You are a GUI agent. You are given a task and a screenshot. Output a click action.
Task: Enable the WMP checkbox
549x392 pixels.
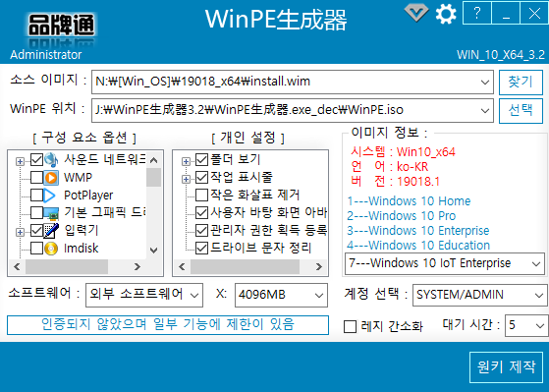36,178
